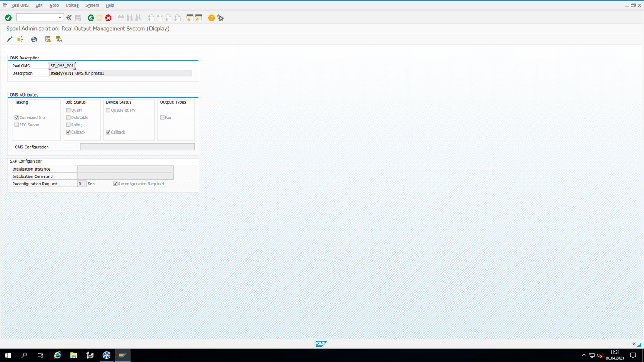The image size is (644, 362).
Task: Click the green Back arrow icon
Action: [91, 18]
